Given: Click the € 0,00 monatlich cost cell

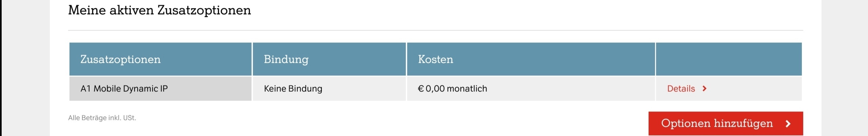Looking at the screenshot, I should (x=531, y=89).
